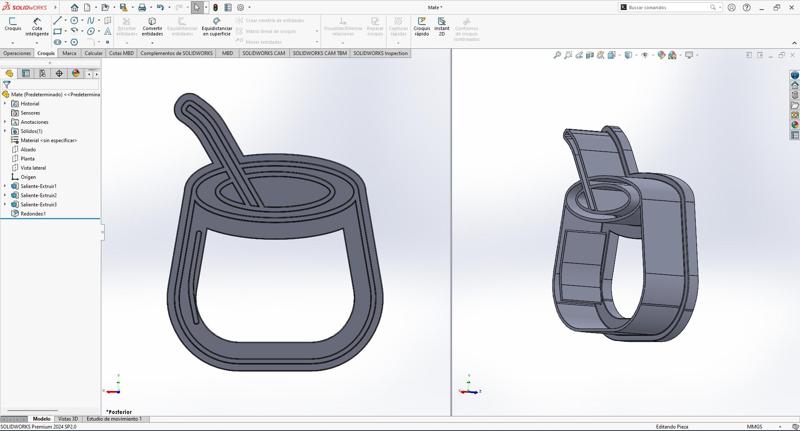Switch to the Operaciones tab
Viewport: 800px width, 431px height.
click(x=17, y=53)
